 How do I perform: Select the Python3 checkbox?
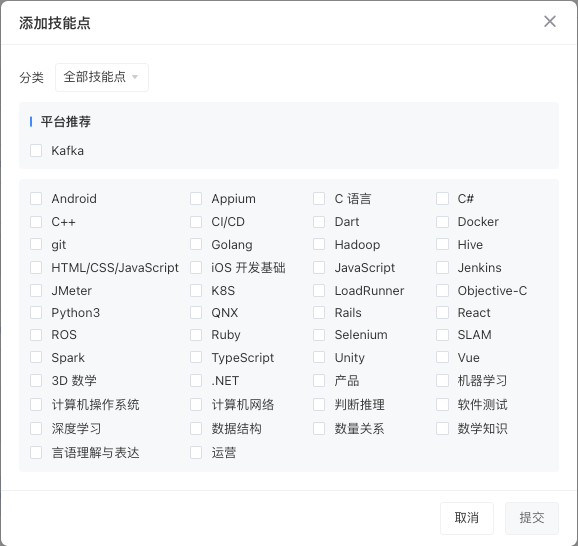(x=36, y=313)
